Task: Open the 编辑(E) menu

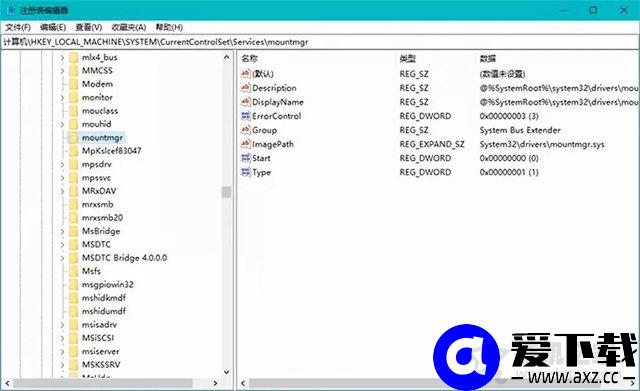Action: (53, 27)
